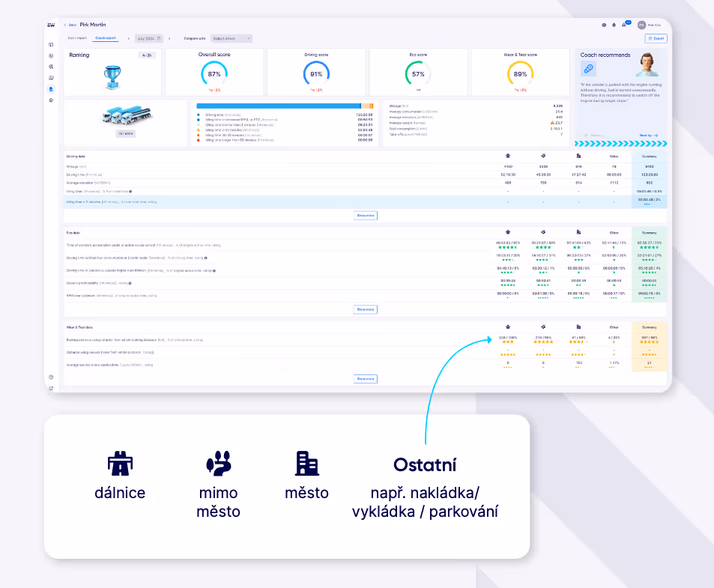The image size is (714, 588).
Task: Open the chat messages icon in the header
Action: pyautogui.click(x=604, y=25)
